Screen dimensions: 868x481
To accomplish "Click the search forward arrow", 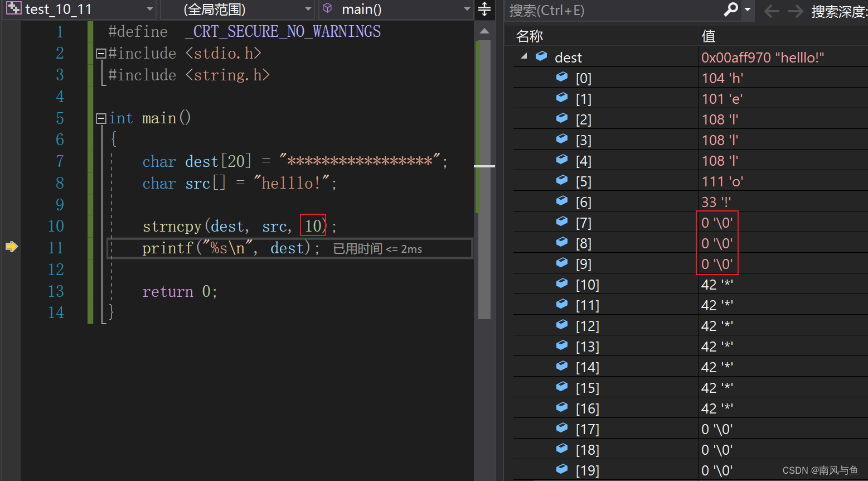I will pyautogui.click(x=796, y=11).
